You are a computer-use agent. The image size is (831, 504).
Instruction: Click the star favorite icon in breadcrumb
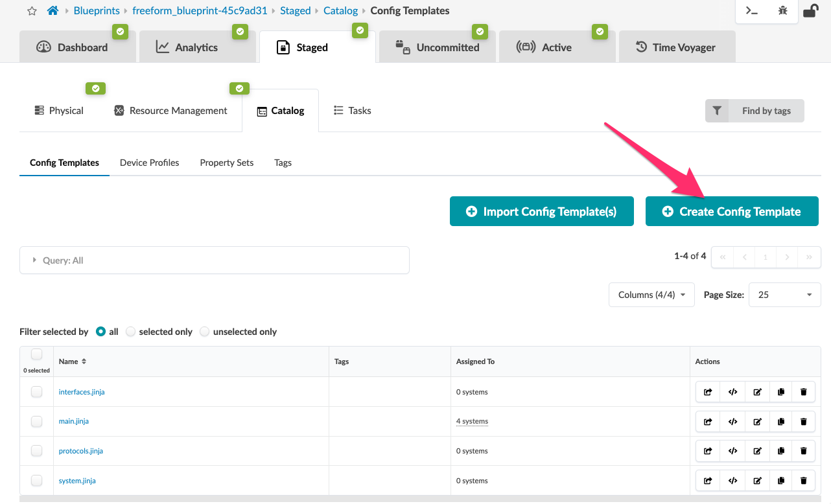click(x=30, y=10)
